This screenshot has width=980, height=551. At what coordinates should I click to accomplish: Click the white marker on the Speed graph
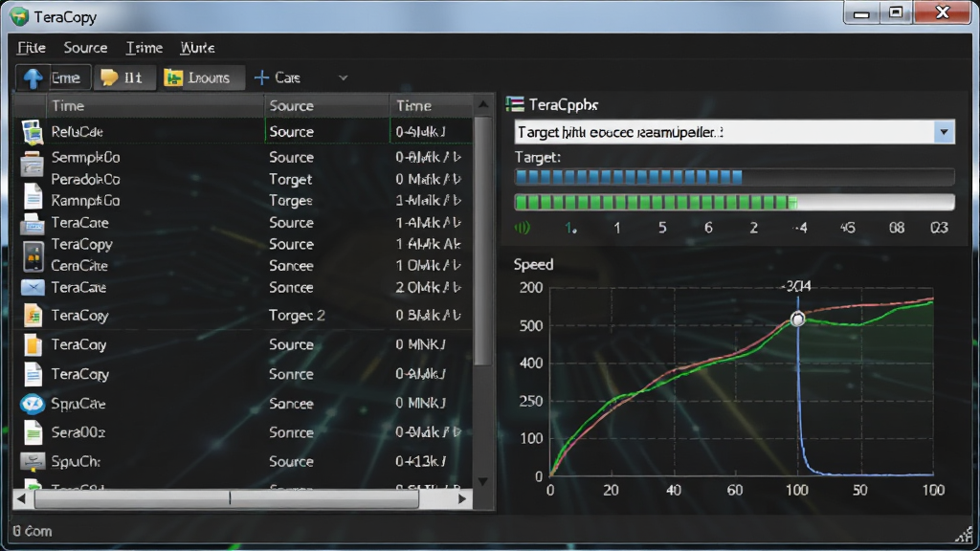[x=797, y=320]
